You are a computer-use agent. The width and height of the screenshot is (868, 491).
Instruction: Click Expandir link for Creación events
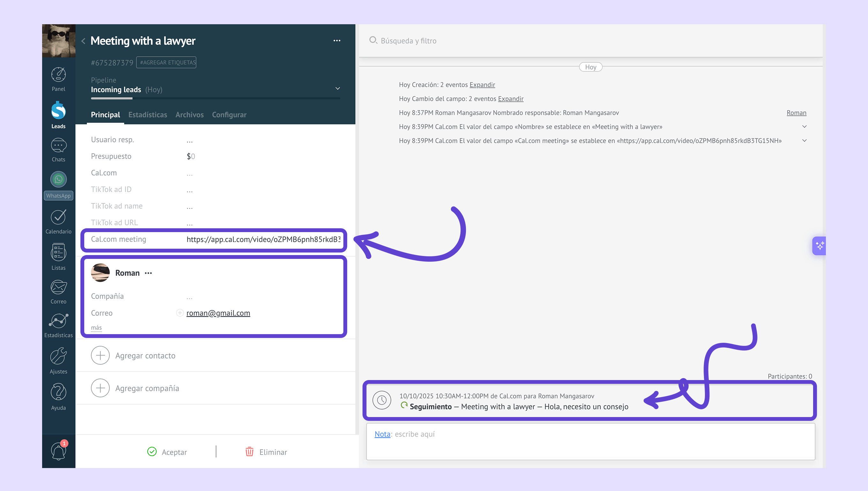pyautogui.click(x=482, y=84)
